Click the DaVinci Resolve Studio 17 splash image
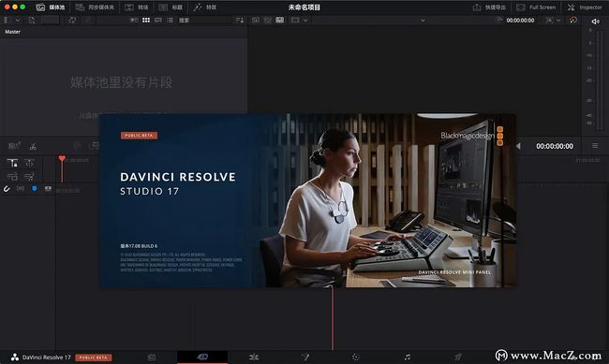Viewport: 609px width, 364px height. 307,200
